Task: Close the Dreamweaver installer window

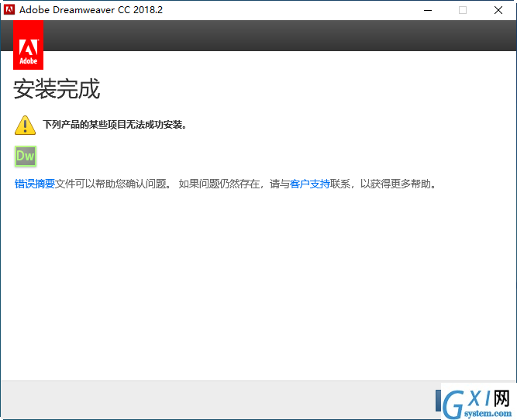Action: [498, 10]
